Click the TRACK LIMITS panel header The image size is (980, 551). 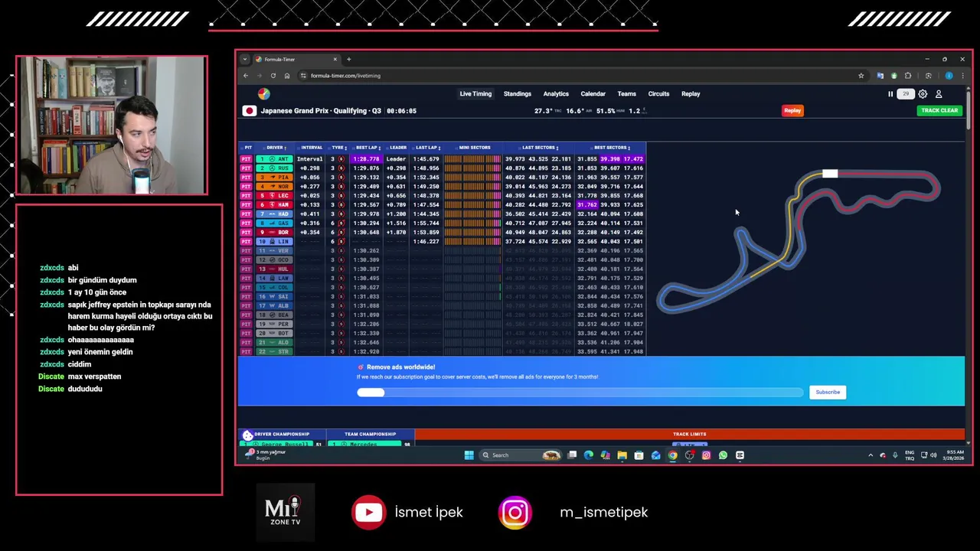point(689,434)
